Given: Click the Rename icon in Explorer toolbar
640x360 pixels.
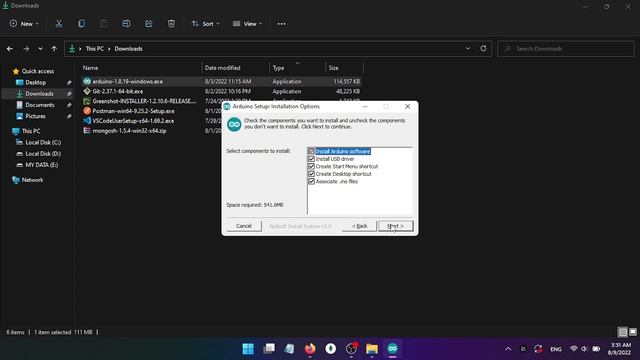Looking at the screenshot, I should [x=126, y=24].
